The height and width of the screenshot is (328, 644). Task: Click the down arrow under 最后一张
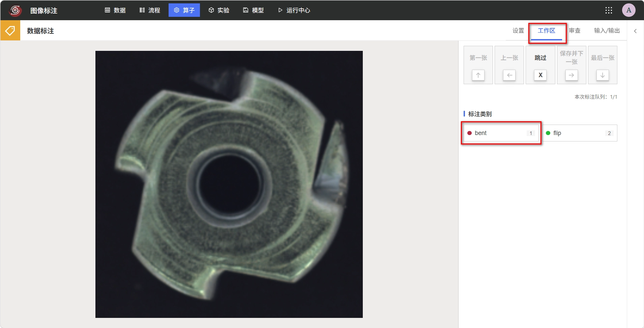pos(603,75)
